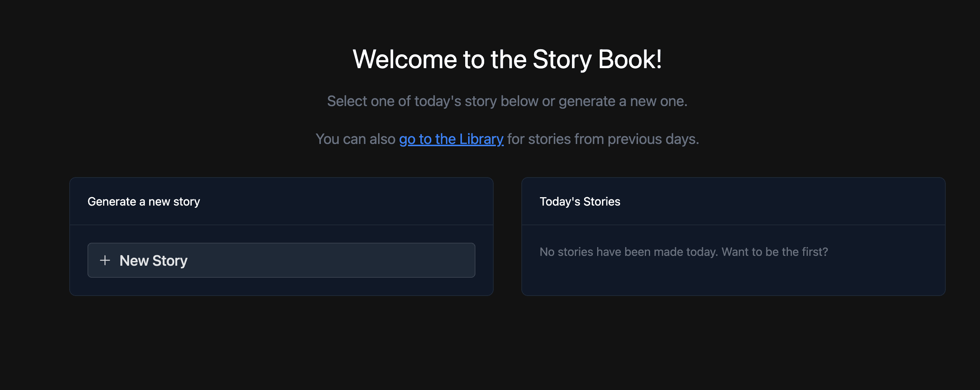This screenshot has height=390, width=980.
Task: Click the Select one of today's story subtitle
Action: 507,101
